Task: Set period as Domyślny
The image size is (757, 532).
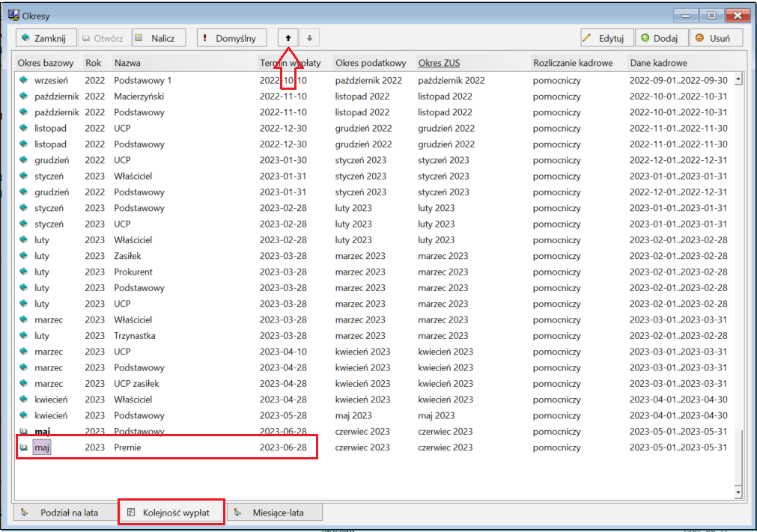Action: point(231,38)
